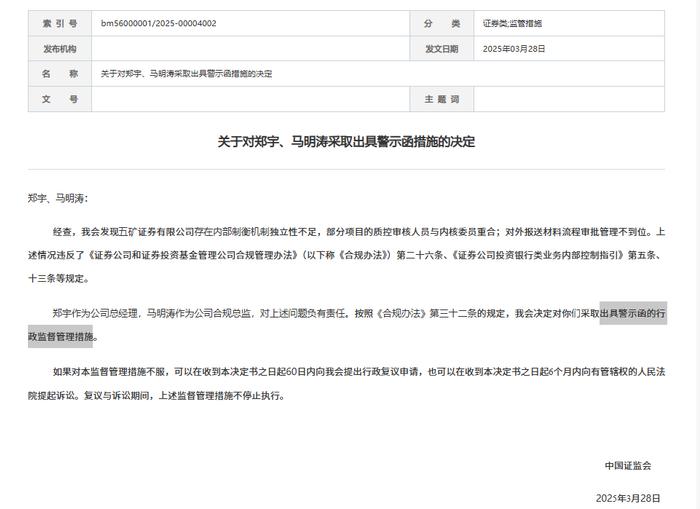Viewport: 700px width, 509px height.
Task: Click the signature 中国证监会
Action: pos(628,466)
